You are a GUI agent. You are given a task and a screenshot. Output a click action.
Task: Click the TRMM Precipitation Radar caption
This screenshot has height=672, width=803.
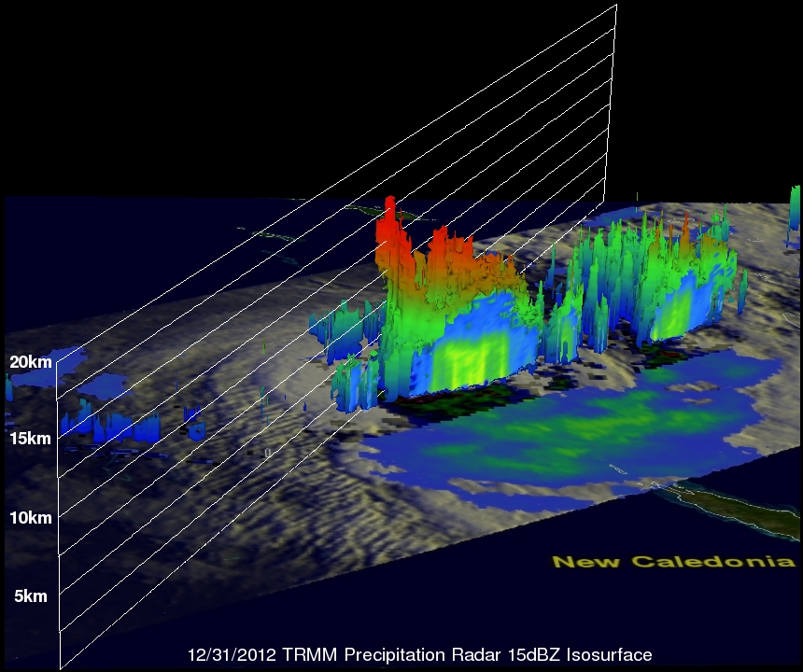pyautogui.click(x=420, y=654)
